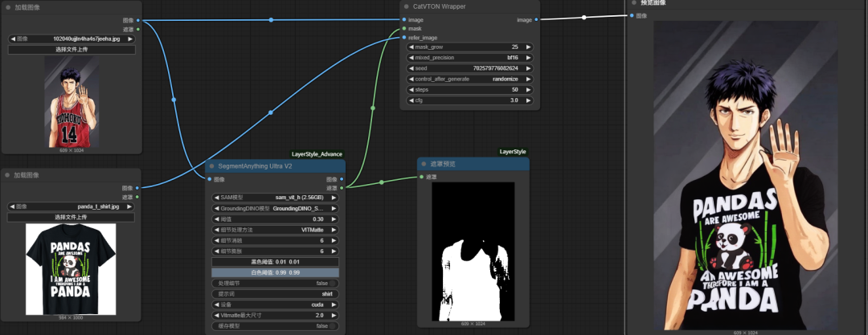Decrease 阈值 using its left arrow
Image resolution: width=868 pixels, height=335 pixels.
click(x=216, y=219)
